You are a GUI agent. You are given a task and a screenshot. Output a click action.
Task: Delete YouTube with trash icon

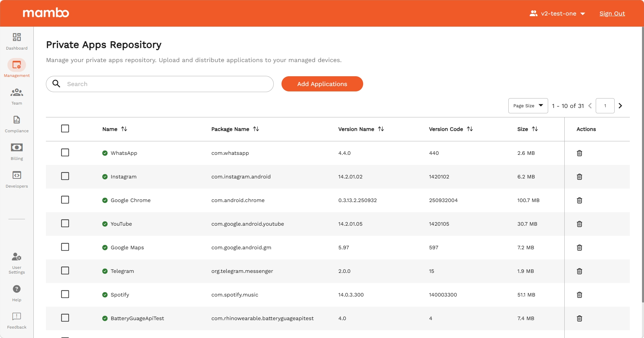[x=580, y=224]
